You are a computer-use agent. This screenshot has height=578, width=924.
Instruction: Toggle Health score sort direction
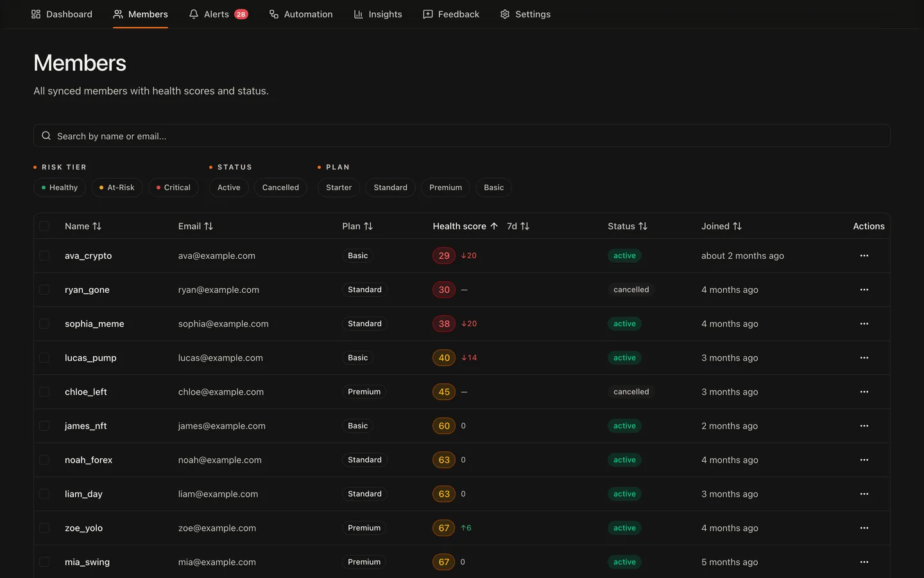coord(465,226)
